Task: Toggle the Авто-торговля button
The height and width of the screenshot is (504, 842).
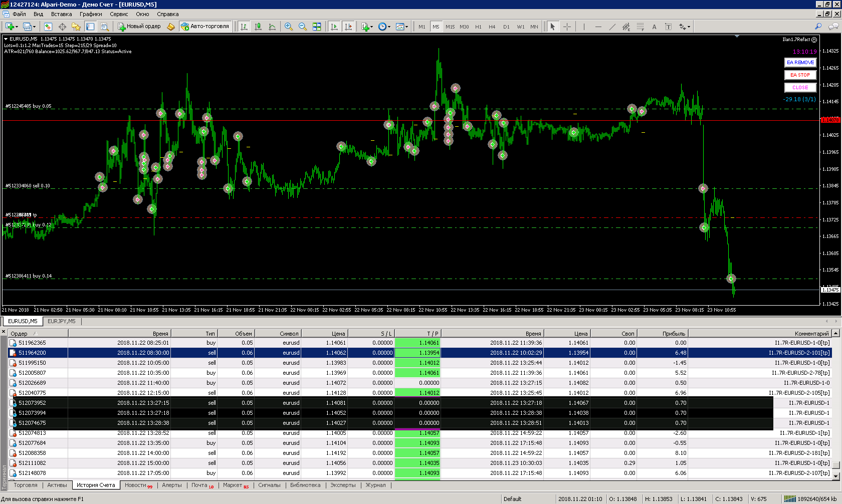Action: pos(204,27)
